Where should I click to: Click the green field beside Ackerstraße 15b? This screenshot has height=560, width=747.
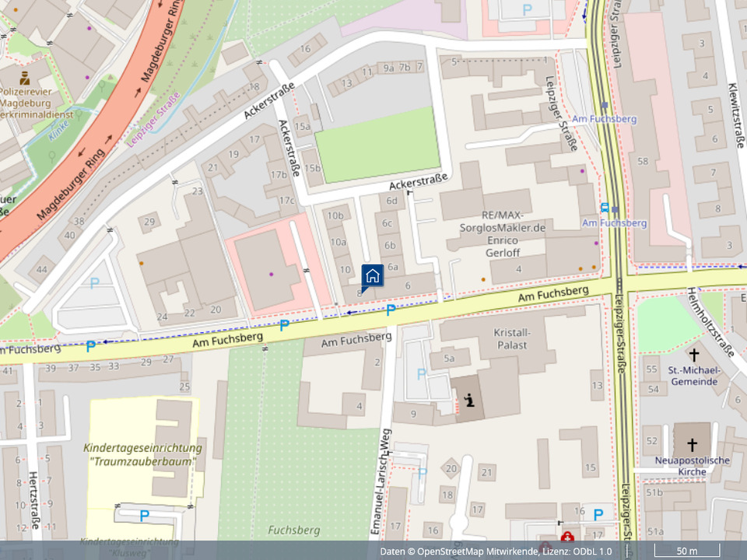[377, 145]
